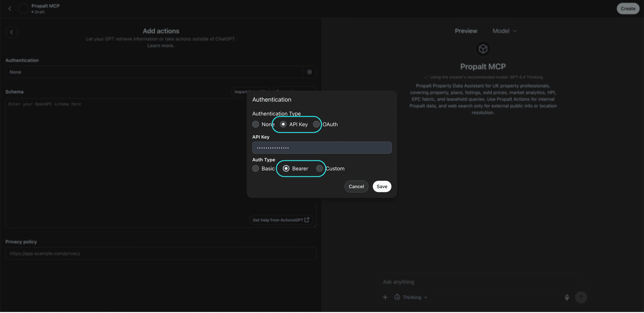The height and width of the screenshot is (313, 644).
Task: Save the authentication settings
Action: tap(382, 186)
